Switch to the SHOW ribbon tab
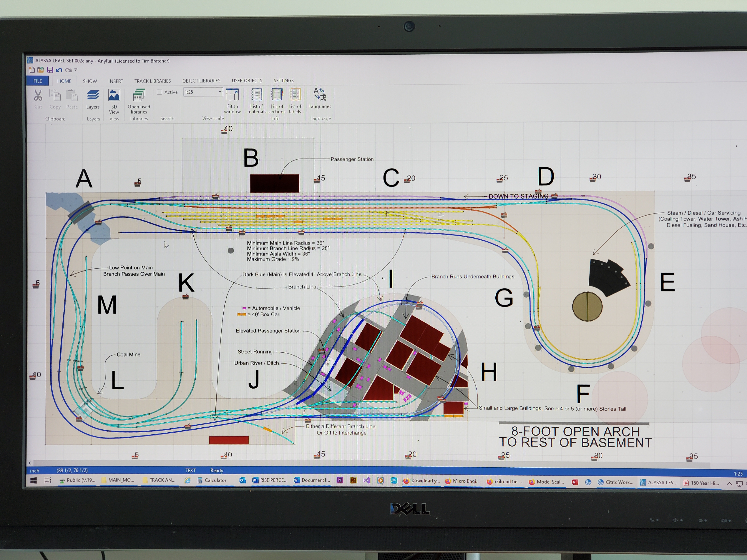 point(90,81)
